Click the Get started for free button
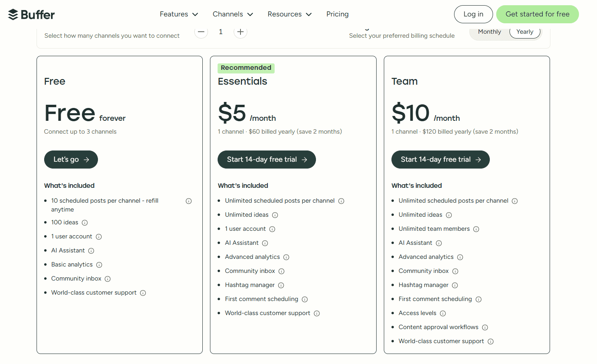597x364 pixels. click(537, 14)
